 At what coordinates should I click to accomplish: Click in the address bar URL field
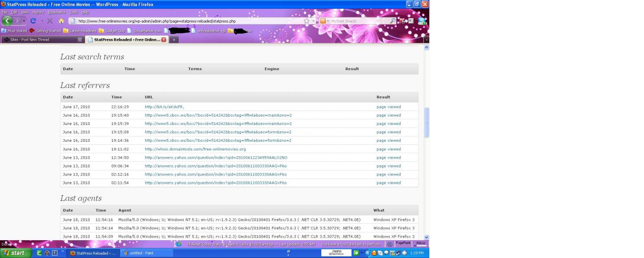point(186,21)
